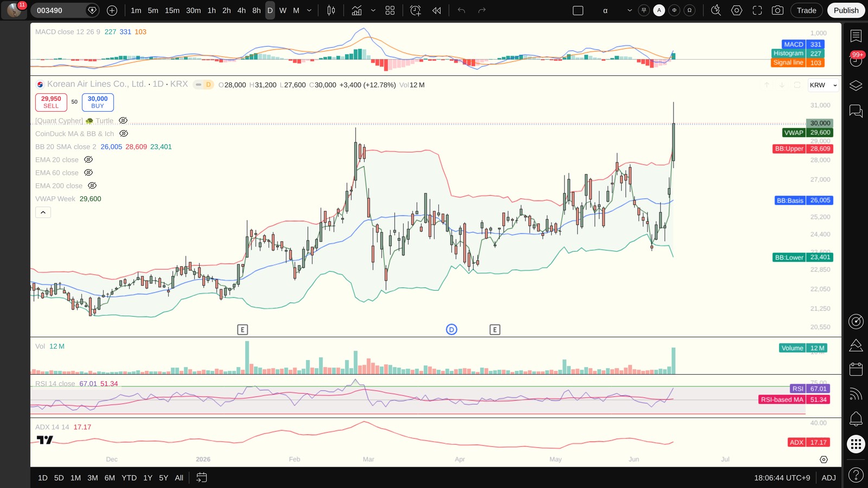
Task: Expand the time interval dropdown chevron
Action: [x=309, y=10]
